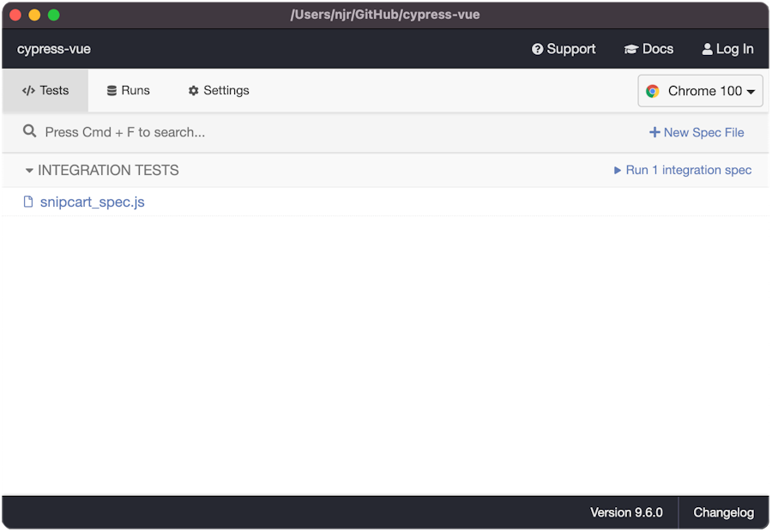772x532 pixels.
Task: Click the Settings gear icon
Action: 194,91
